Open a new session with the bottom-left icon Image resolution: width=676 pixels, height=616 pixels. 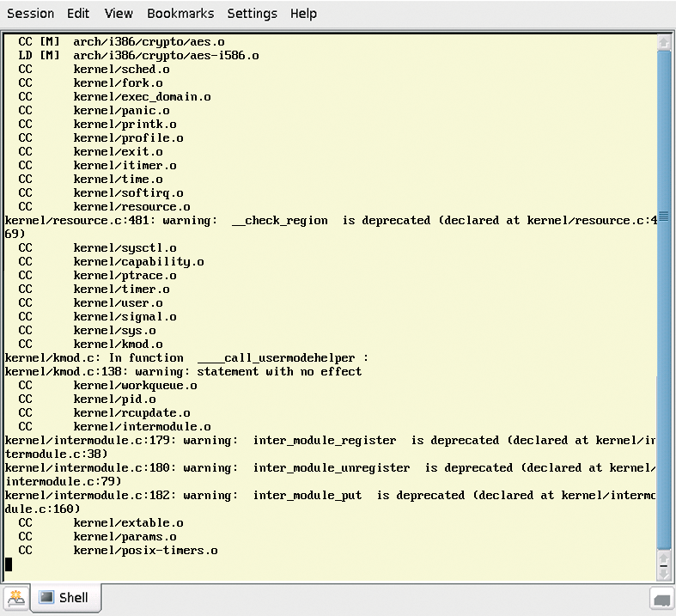[x=16, y=598]
